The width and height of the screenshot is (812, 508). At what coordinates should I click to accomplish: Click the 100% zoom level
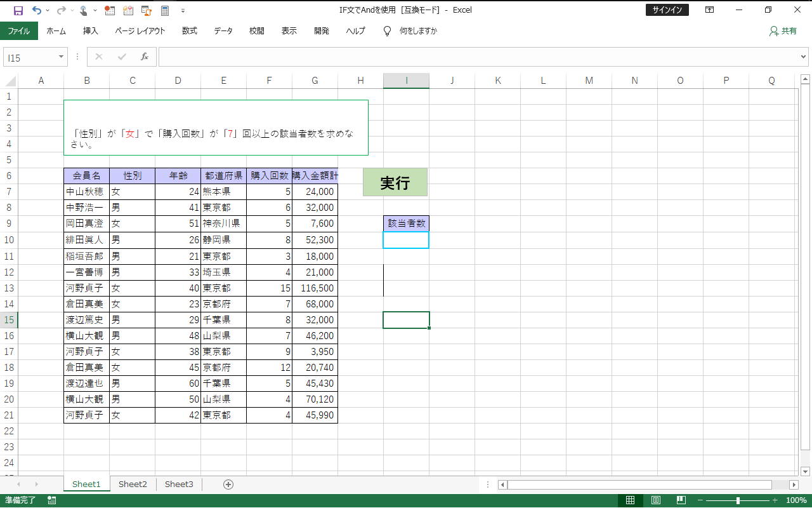pyautogui.click(x=796, y=500)
